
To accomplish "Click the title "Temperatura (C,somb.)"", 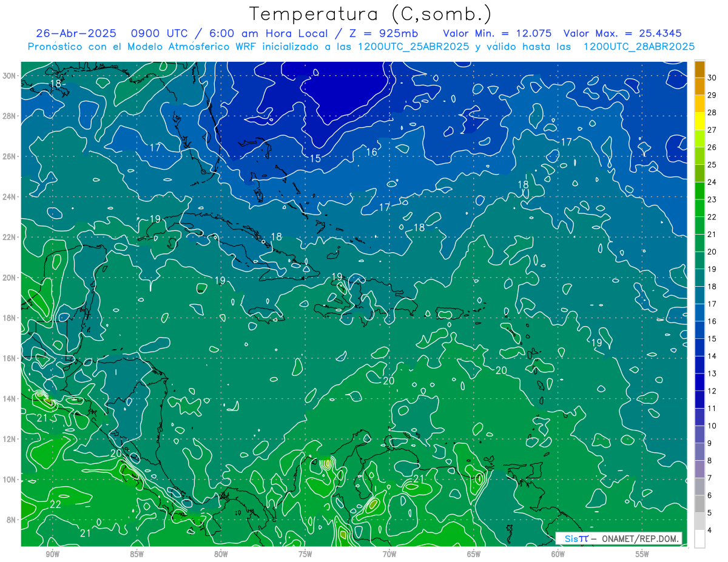I will [x=371, y=14].
